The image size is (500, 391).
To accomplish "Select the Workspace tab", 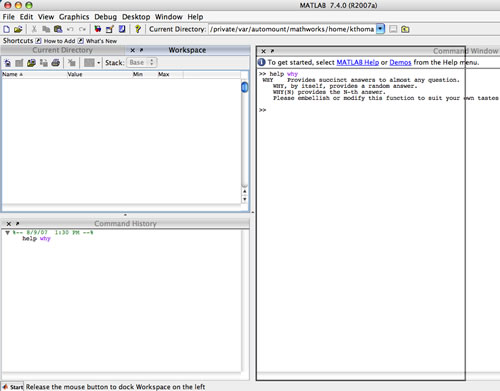I will [x=187, y=50].
